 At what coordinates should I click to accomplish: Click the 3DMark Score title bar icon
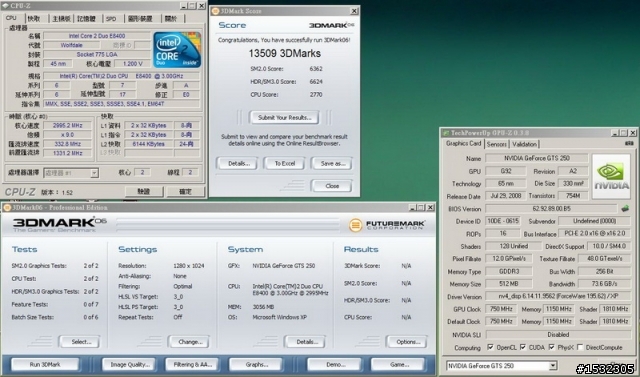[215, 11]
